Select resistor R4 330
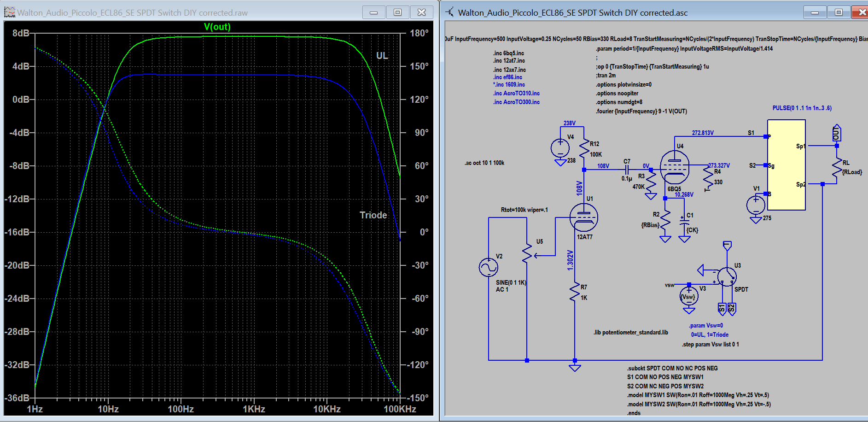The image size is (868, 422). [x=709, y=177]
